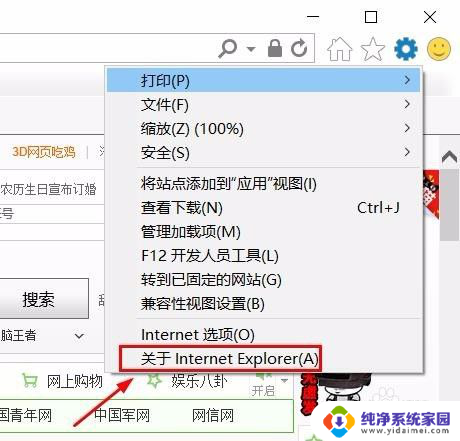Open the gear Tools menu icon
The image size is (460, 441).
pos(406,49)
